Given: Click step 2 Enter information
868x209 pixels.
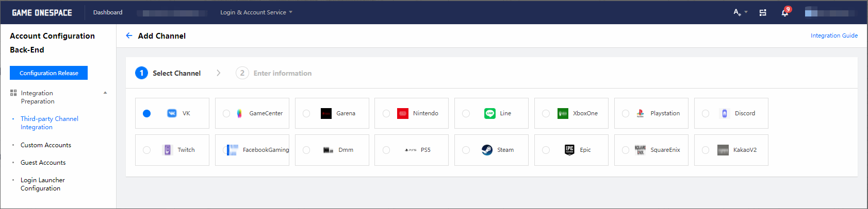Looking at the screenshot, I should (274, 73).
